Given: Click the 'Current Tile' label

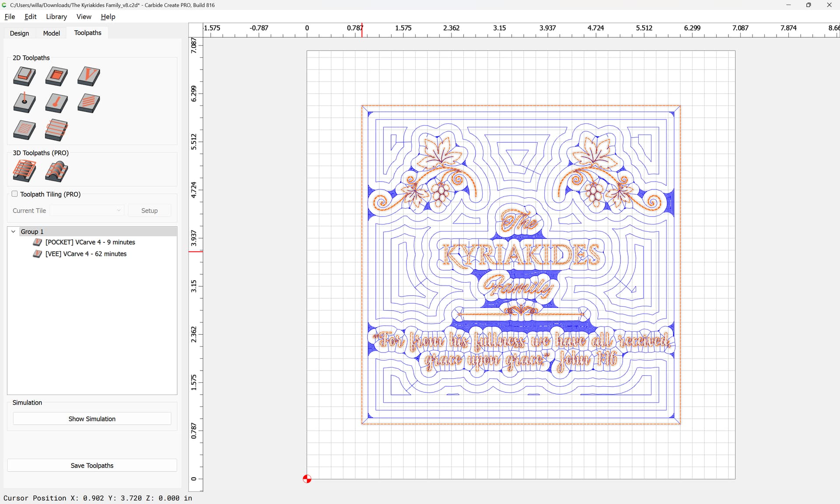Looking at the screenshot, I should coord(29,210).
